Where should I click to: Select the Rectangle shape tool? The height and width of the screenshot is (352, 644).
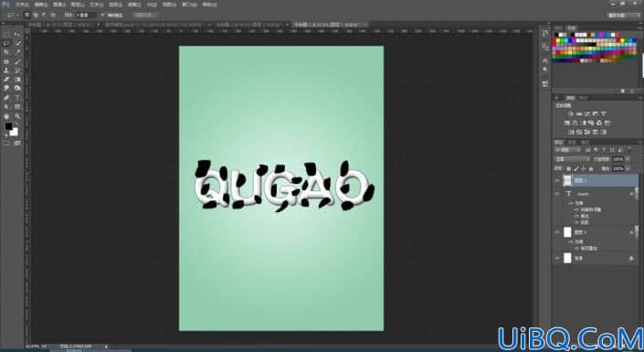(17, 107)
